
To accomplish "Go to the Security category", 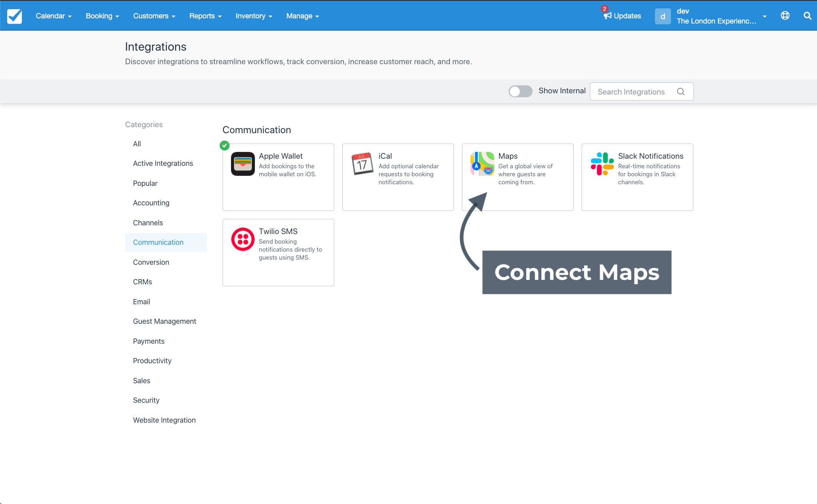I will point(146,400).
